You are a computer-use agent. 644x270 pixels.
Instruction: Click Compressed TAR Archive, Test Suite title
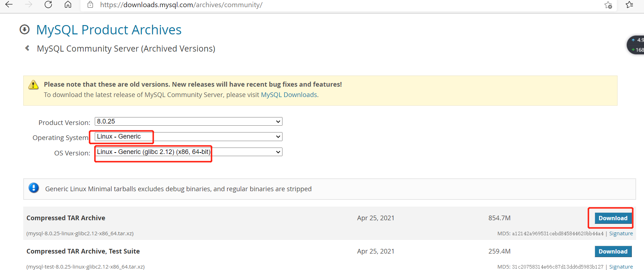(83, 251)
